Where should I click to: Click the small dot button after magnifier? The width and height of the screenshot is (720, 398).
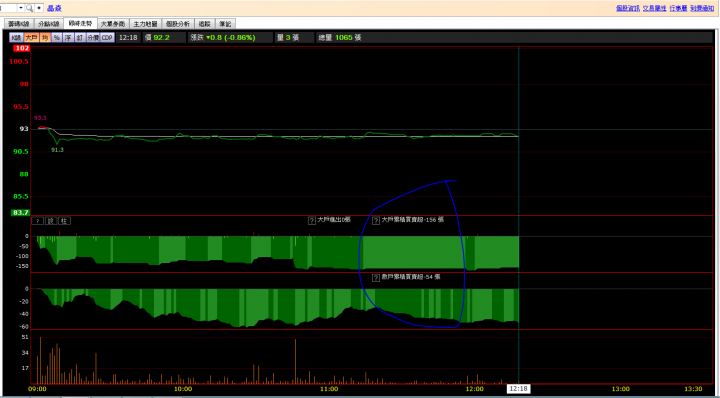39,8
